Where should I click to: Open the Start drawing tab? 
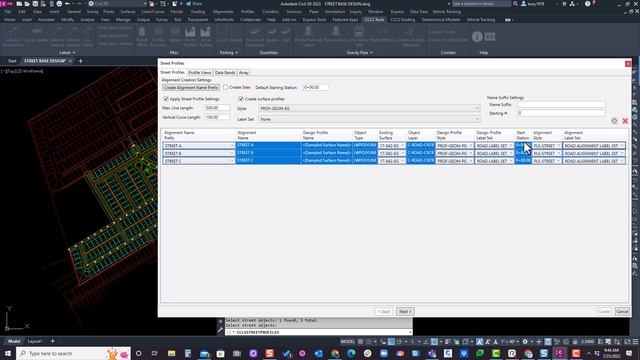click(x=12, y=61)
